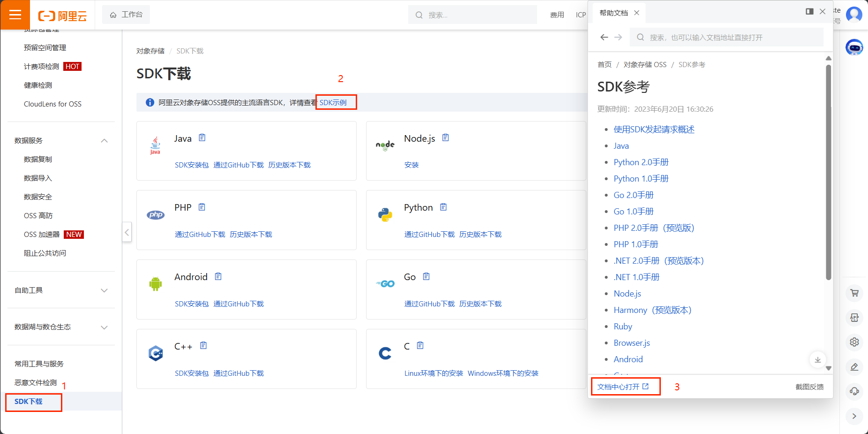This screenshot has width=868, height=434.
Task: Go forward in help document panel
Action: click(x=618, y=37)
